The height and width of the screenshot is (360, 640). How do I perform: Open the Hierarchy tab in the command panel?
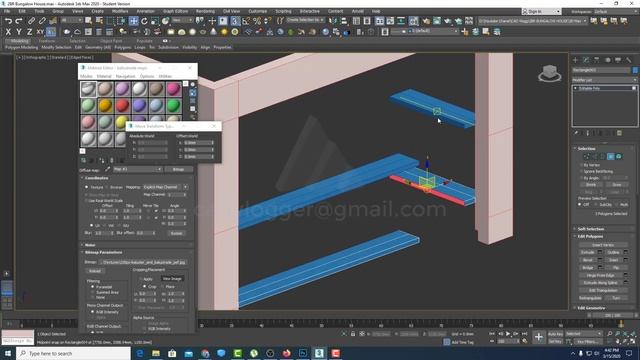pyautogui.click(x=597, y=60)
